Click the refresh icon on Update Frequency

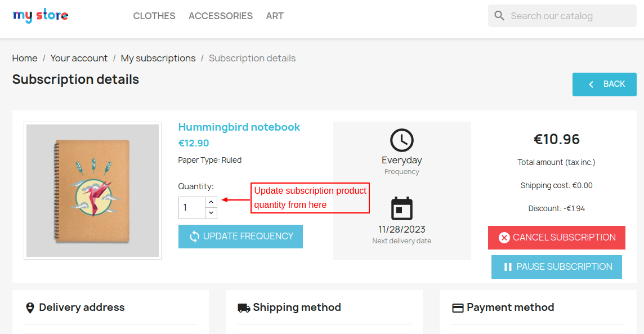[194, 237]
